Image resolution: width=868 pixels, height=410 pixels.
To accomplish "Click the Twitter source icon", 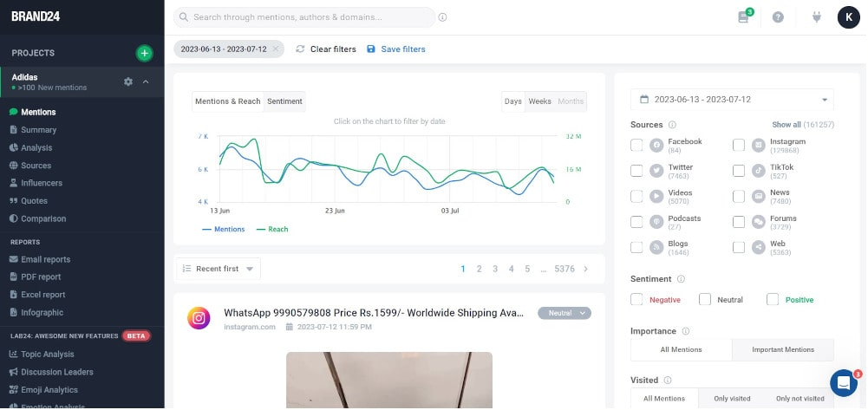I will pos(656,171).
